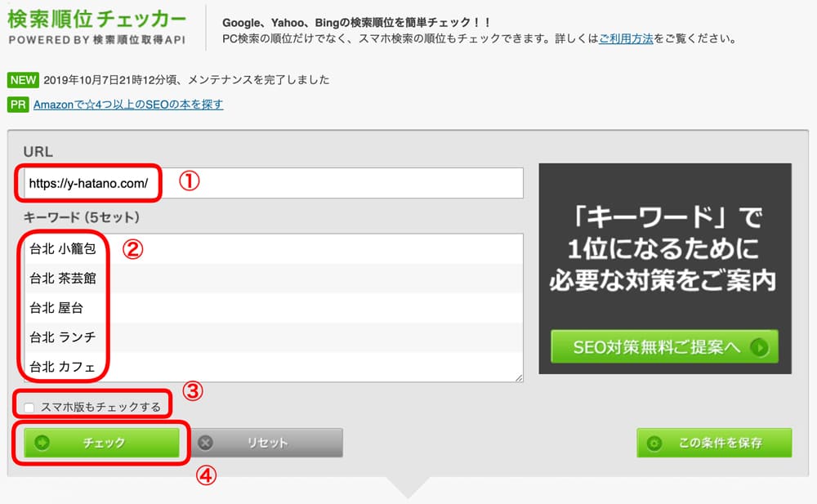Click the SEO対策無料ご提案へ button
817x504 pixels.
pos(664,346)
